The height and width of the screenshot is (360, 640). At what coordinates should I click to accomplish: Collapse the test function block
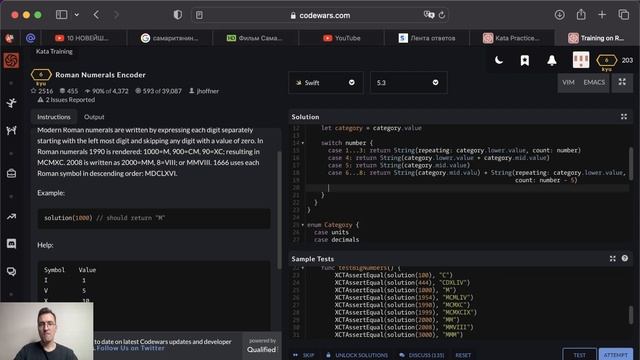point(302,268)
